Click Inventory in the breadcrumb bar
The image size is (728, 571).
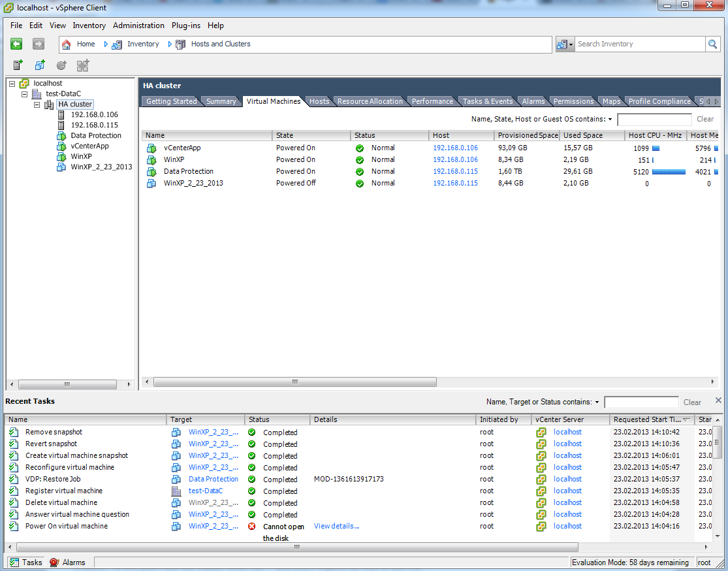(143, 44)
